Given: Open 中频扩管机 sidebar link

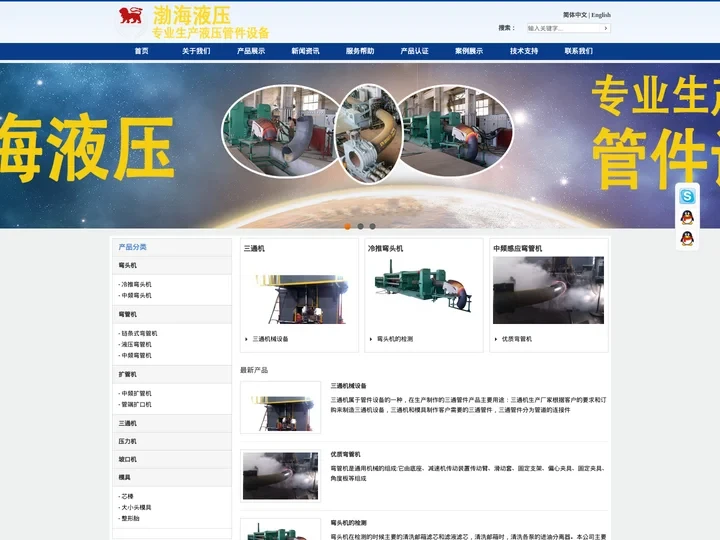Looking at the screenshot, I should click(136, 394).
